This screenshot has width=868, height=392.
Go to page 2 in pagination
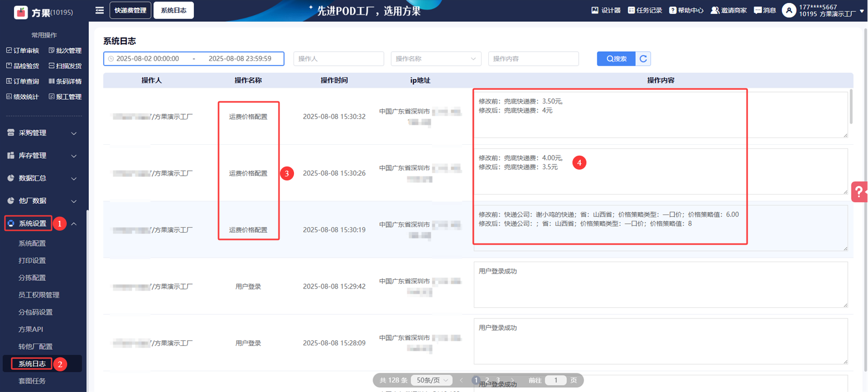tap(487, 380)
